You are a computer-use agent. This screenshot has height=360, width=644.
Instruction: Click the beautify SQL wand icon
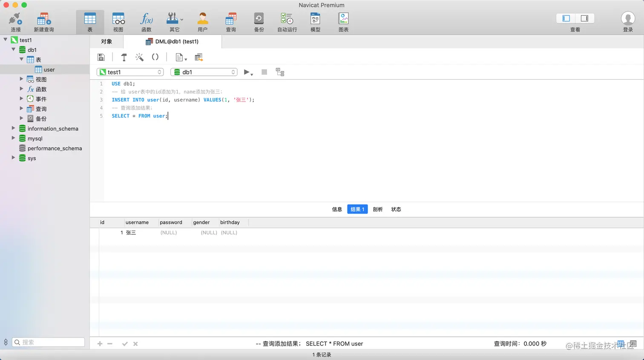pyautogui.click(x=139, y=57)
